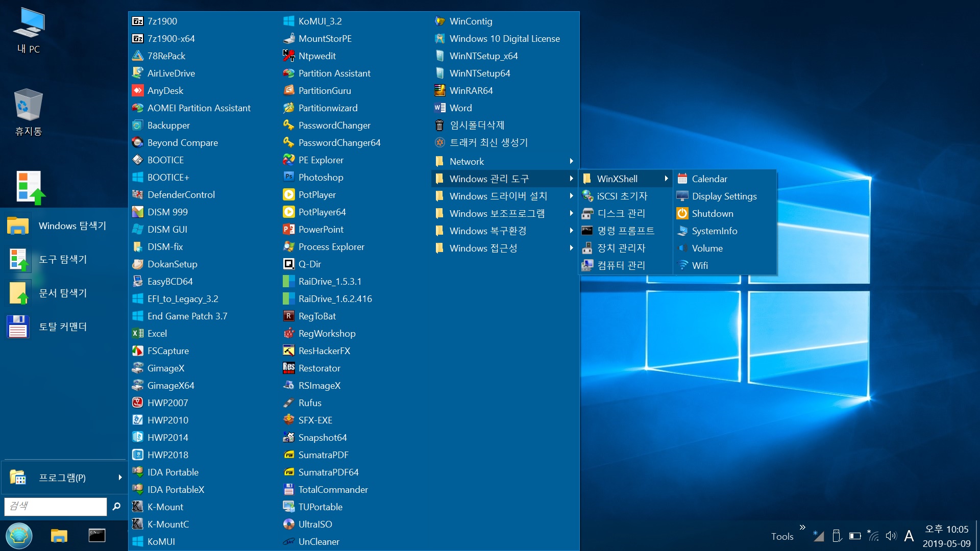Click the BOOTICE diamond icon
The width and height of the screenshot is (980, 551).
coord(138,160)
